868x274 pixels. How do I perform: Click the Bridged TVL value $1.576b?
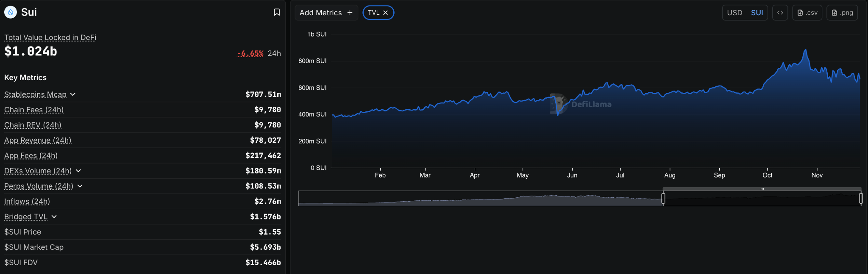tap(265, 216)
